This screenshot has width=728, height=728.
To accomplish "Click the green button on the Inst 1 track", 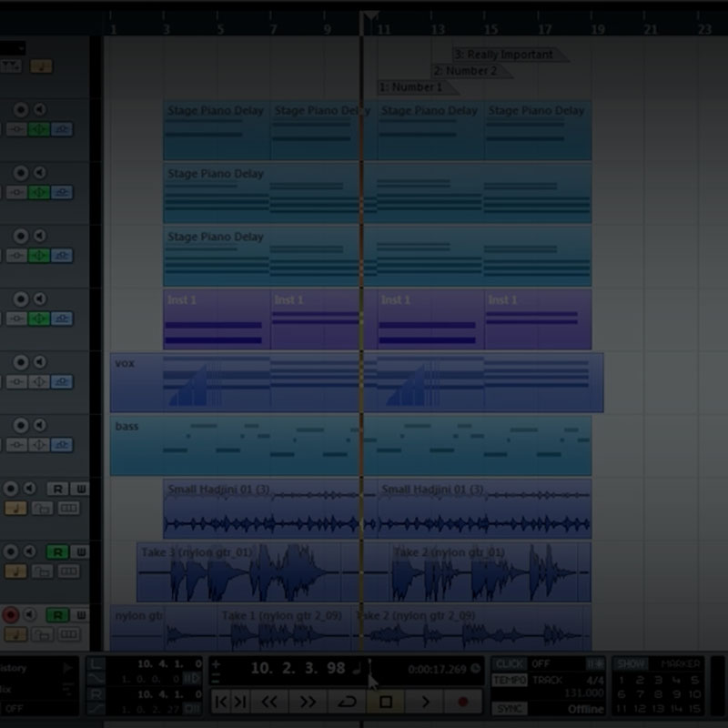I will point(39,318).
